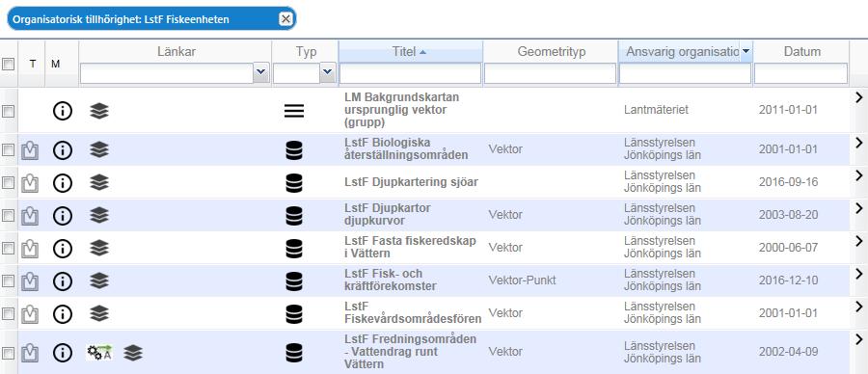Click clipboard T icon for LstF Djupkartor djupkurvor
The width and height of the screenshot is (868, 374).
click(x=30, y=216)
